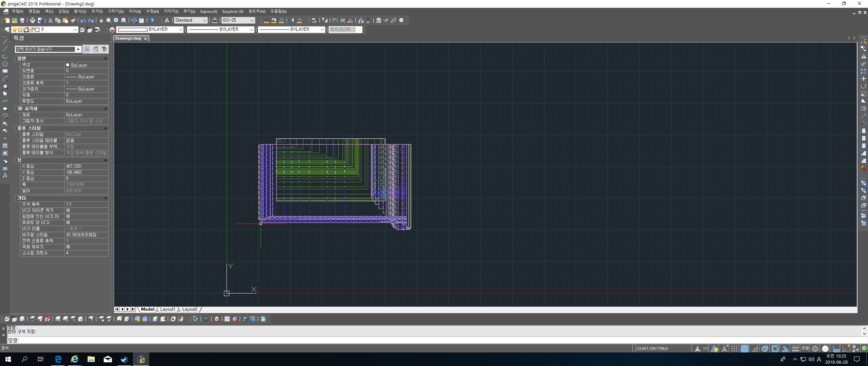Toggle ortho mode in status bar
The width and height of the screenshot is (868, 366).
(x=755, y=348)
